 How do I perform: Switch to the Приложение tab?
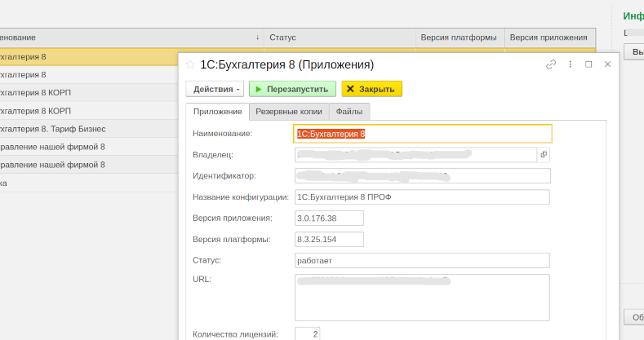pyautogui.click(x=217, y=112)
